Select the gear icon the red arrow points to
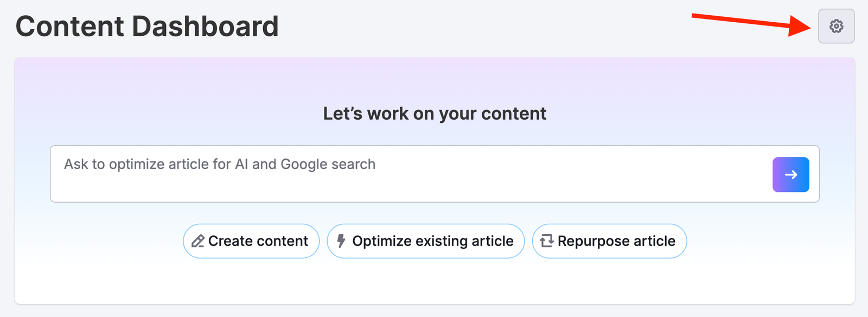The height and width of the screenshot is (317, 868). point(836,25)
